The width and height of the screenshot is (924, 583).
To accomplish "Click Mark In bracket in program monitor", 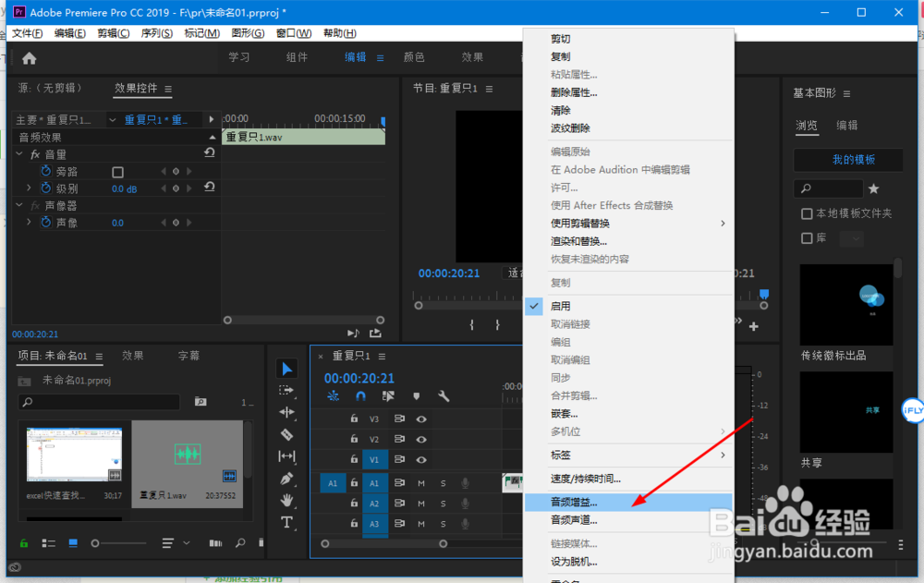I will tap(471, 325).
